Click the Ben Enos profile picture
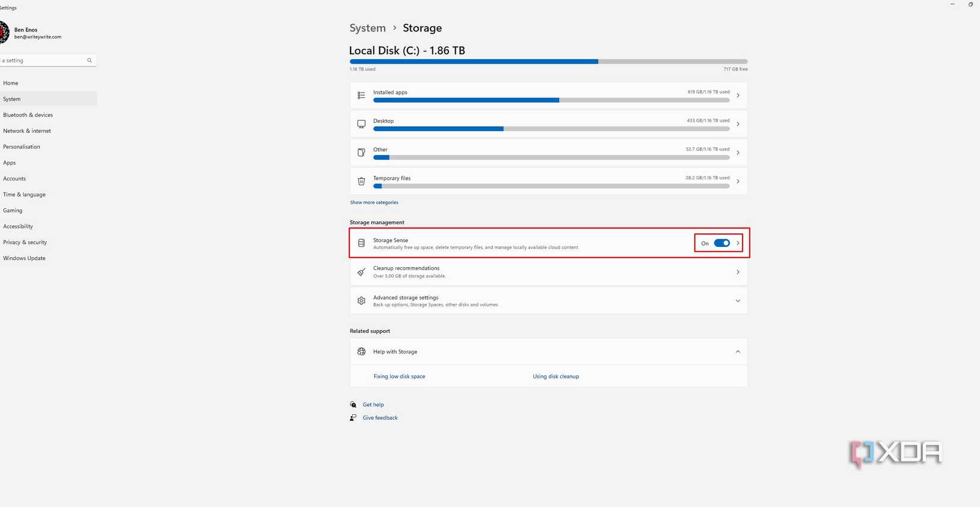The width and height of the screenshot is (980, 507). [x=4, y=32]
